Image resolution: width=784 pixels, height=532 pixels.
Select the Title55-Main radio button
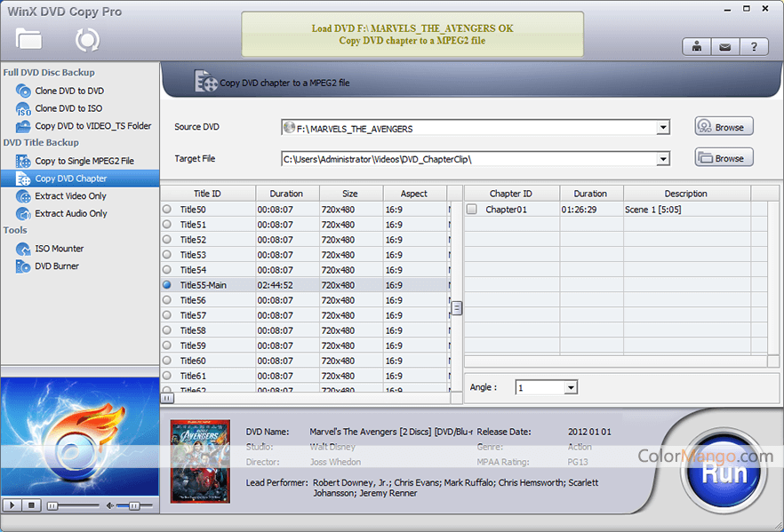(x=167, y=285)
